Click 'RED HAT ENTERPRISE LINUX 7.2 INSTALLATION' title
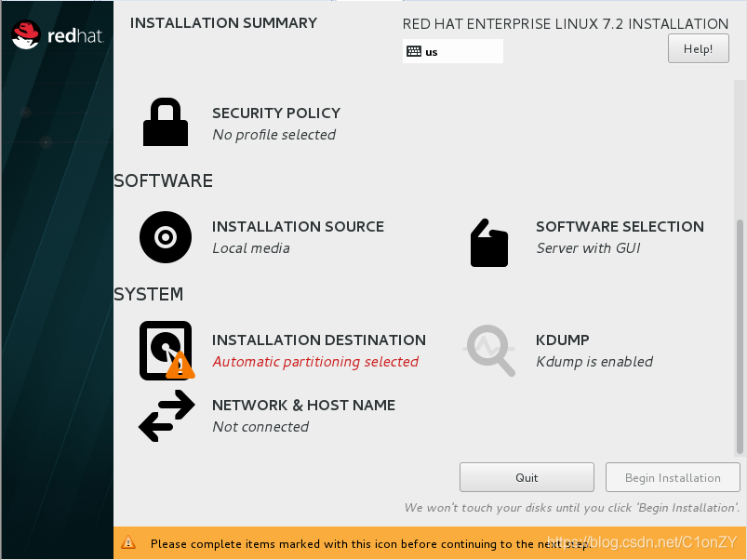This screenshot has width=747, height=560. click(566, 24)
